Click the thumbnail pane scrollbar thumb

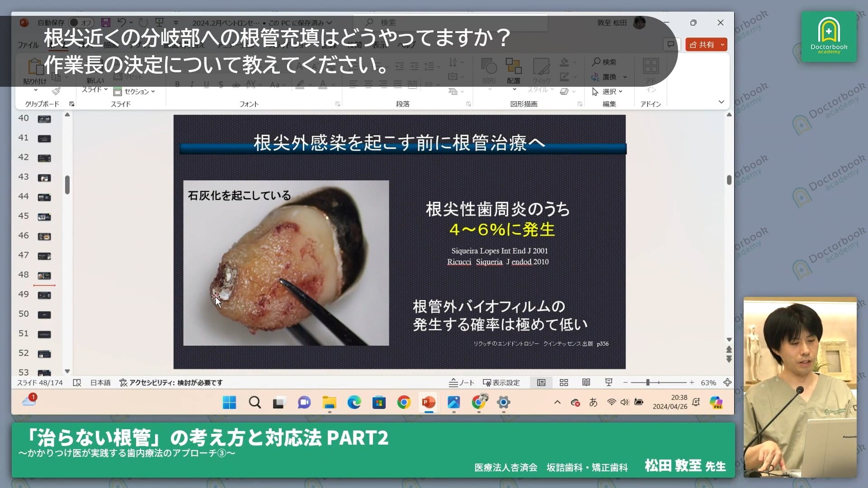click(67, 185)
